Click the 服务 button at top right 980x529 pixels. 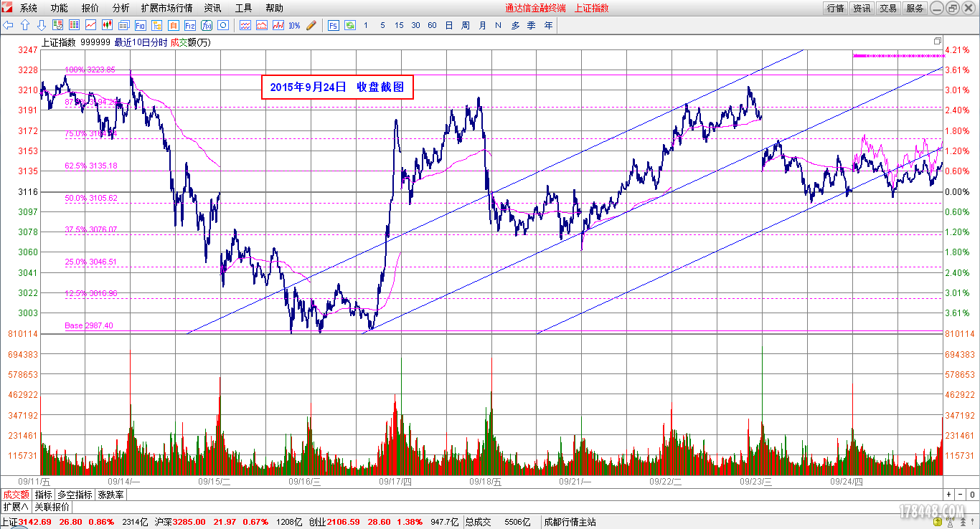(915, 8)
